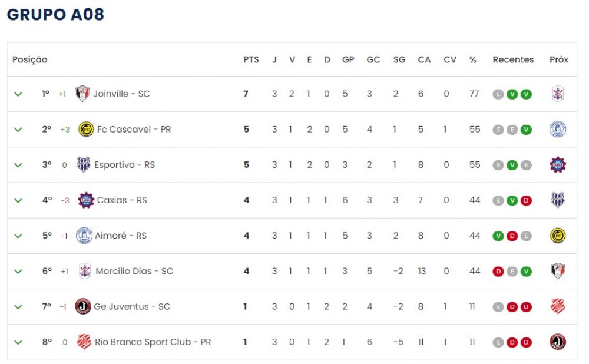Viewport: 589px width, 364px height.
Task: Click the Fc Cascavel yellow crest
Action: pyautogui.click(x=86, y=129)
